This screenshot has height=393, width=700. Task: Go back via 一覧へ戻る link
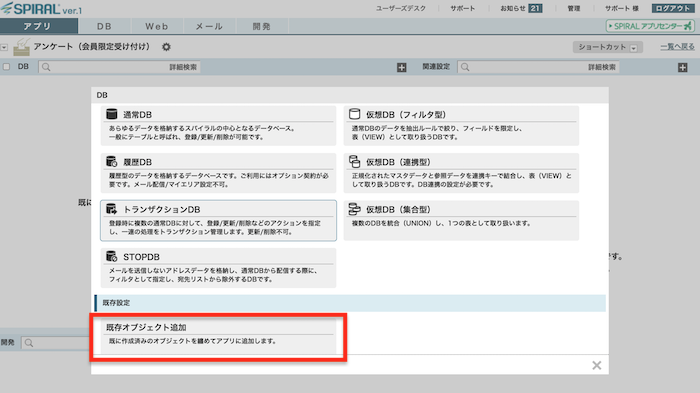677,46
